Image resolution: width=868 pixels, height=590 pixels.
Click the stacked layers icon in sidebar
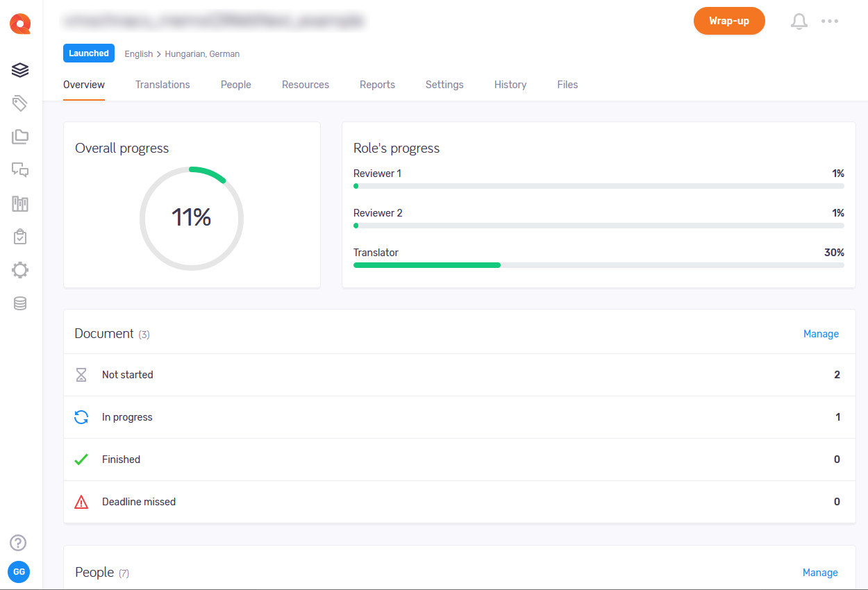pyautogui.click(x=20, y=70)
